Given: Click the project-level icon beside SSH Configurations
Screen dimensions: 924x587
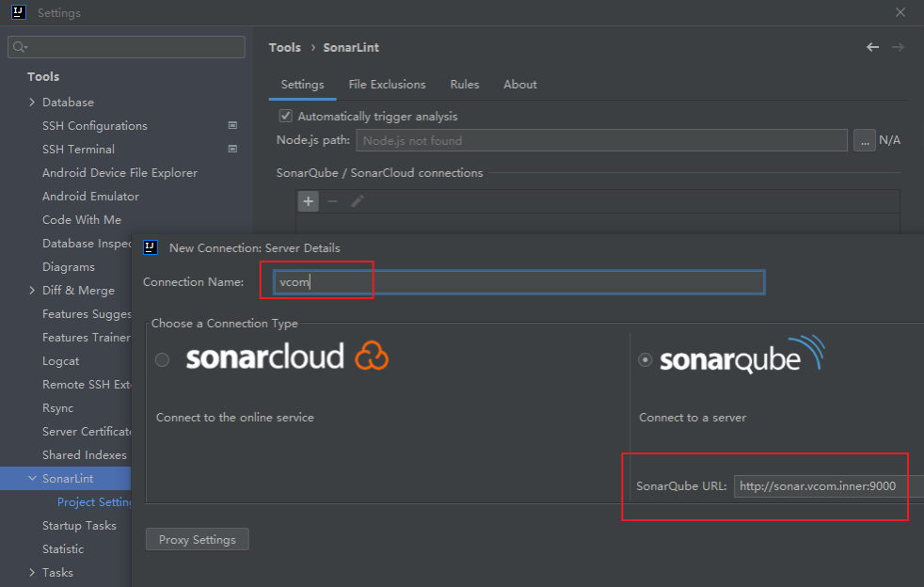Looking at the screenshot, I should click(x=232, y=125).
